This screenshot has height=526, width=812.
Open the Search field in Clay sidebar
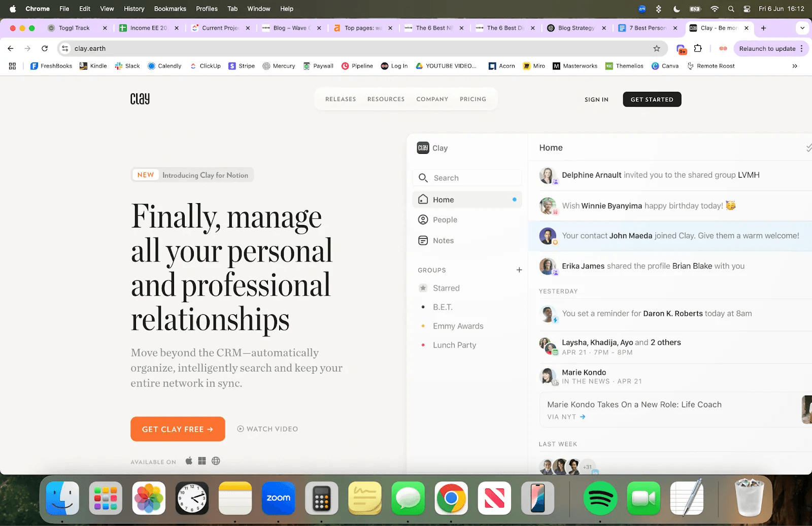(467, 178)
